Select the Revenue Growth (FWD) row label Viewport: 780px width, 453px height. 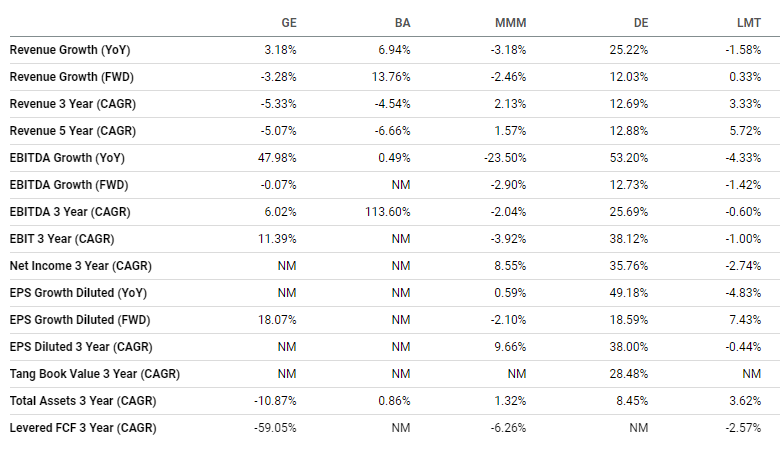coord(72,77)
